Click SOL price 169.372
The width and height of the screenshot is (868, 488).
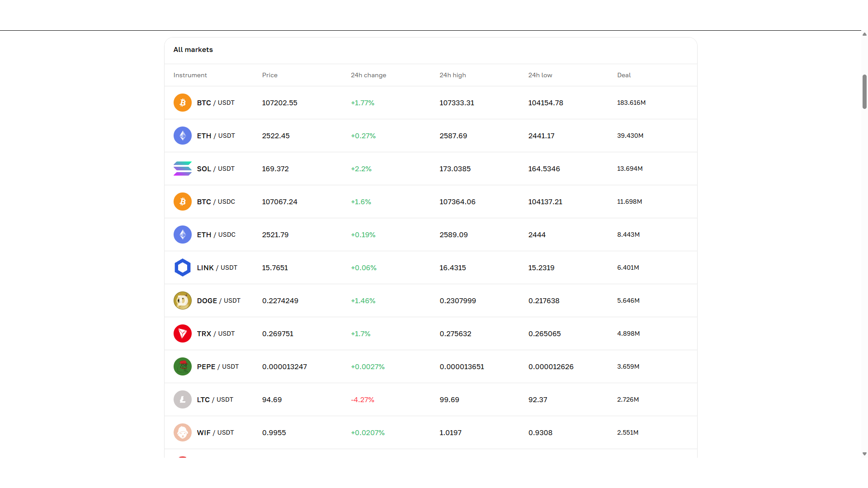pos(275,169)
